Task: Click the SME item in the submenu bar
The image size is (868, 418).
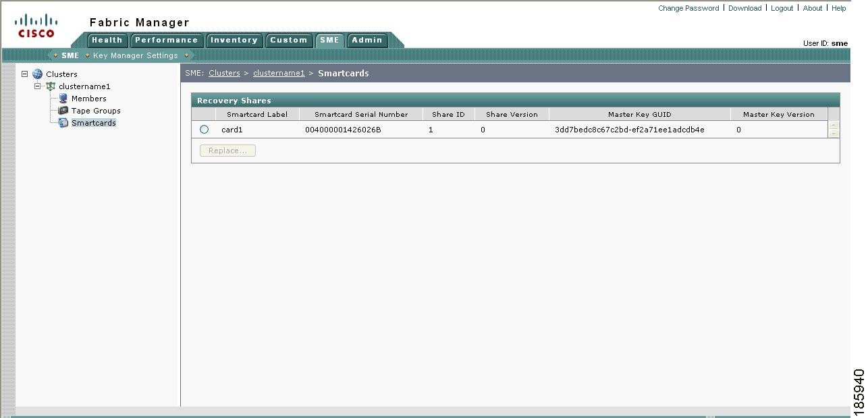Action: (x=70, y=56)
